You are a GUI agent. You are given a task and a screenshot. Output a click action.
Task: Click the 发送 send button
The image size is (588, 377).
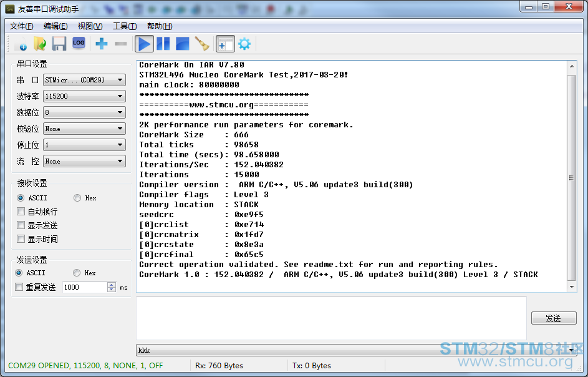click(554, 318)
